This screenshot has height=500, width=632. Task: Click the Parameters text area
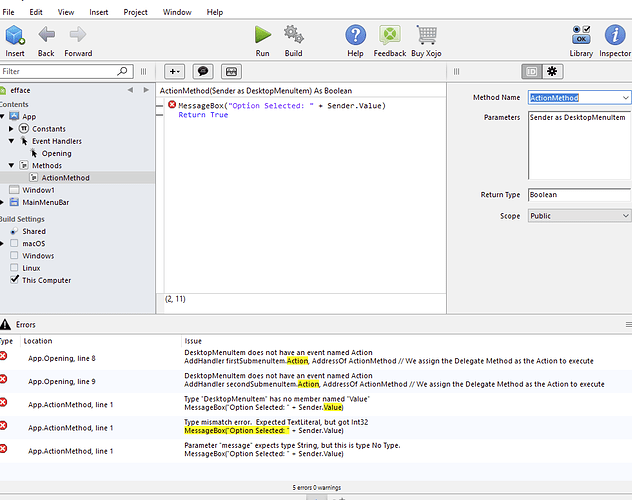tap(579, 145)
